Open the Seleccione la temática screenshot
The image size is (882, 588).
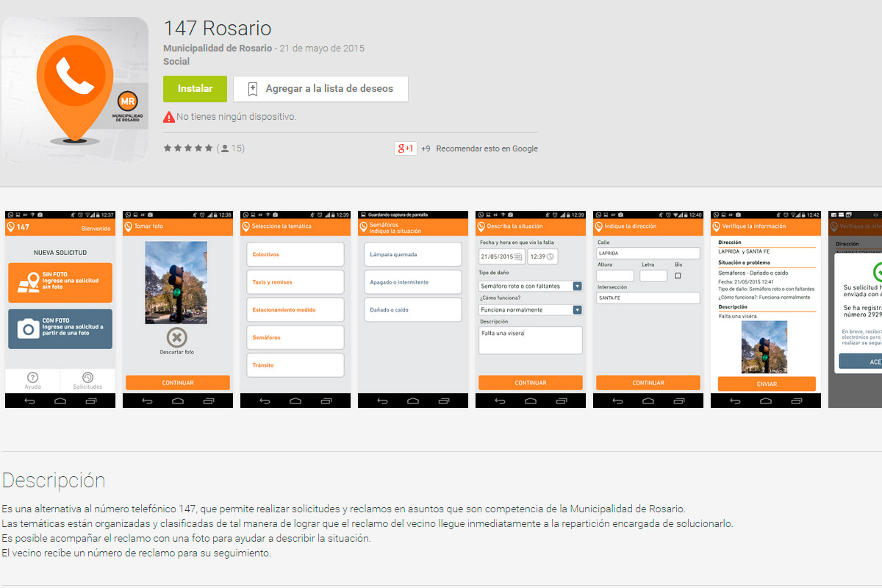point(295,309)
